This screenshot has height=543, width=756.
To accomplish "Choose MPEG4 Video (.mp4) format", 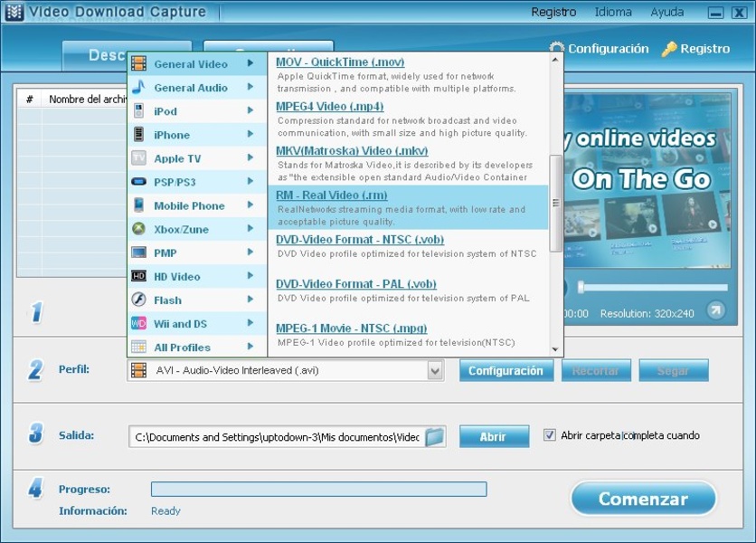I will click(330, 106).
